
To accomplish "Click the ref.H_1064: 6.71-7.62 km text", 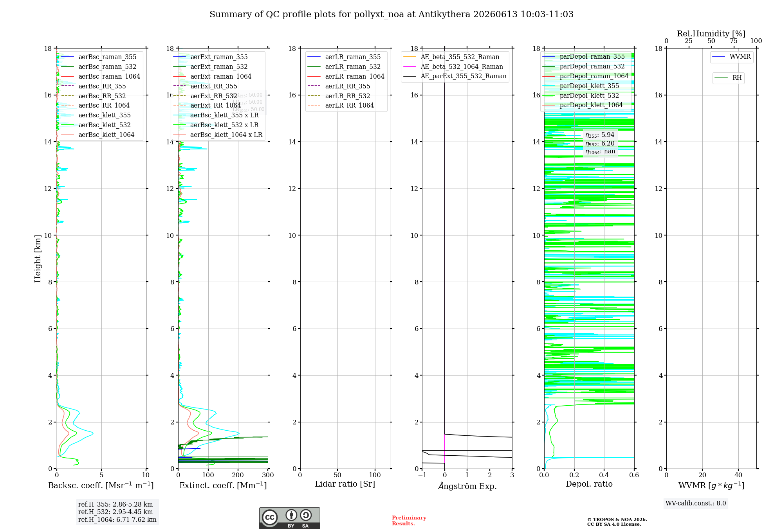I will (x=117, y=520).
